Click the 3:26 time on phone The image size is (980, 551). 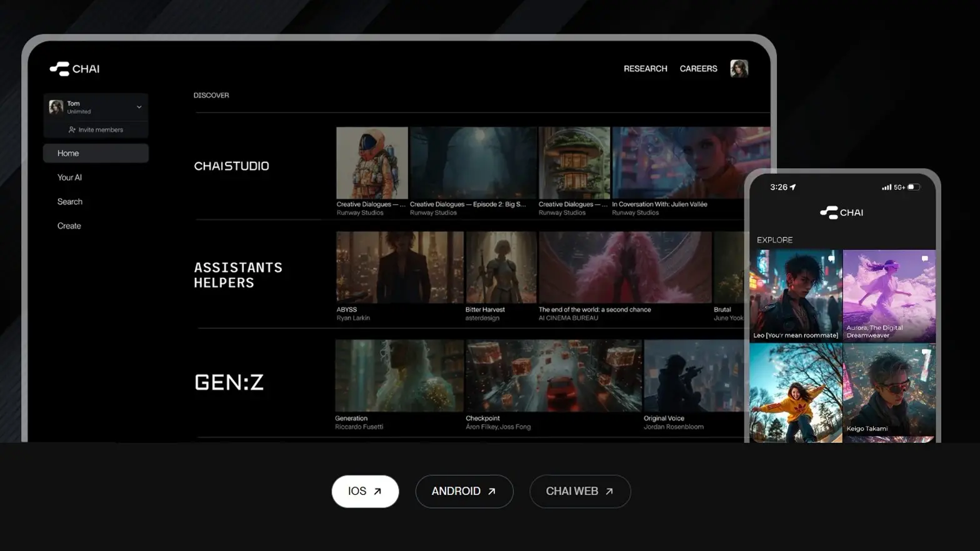(779, 187)
